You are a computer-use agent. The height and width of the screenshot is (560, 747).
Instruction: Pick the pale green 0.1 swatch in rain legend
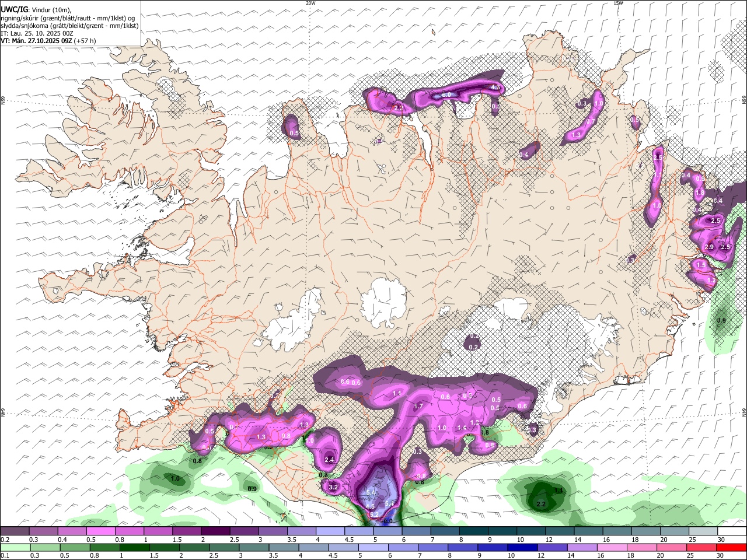15,547
